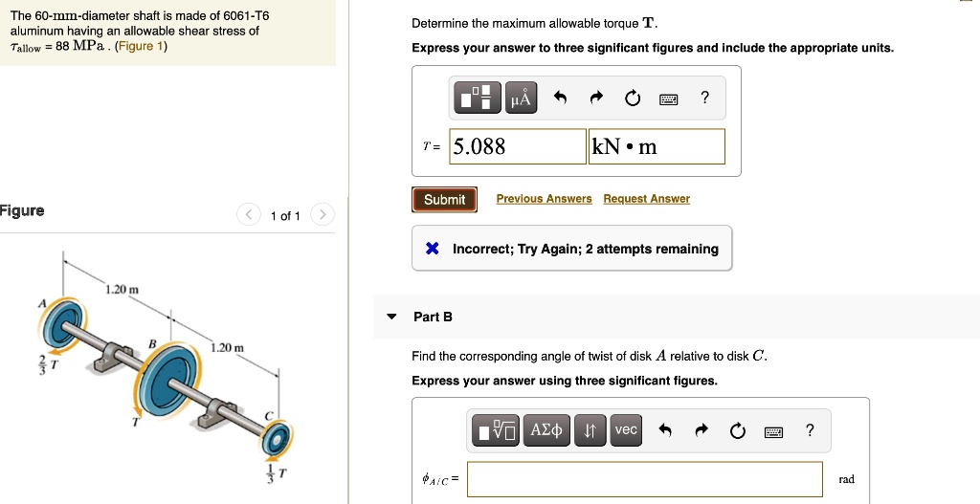The image size is (980, 504).
Task: Show keyboard shortcuts for torque answer
Action: (668, 99)
